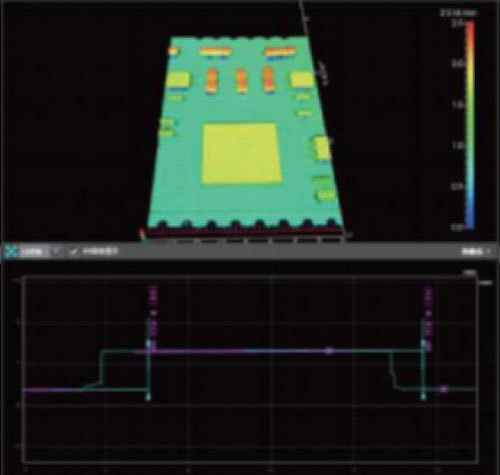Select the middle orange component on the board
Screen dimensions: 500x475
click(241, 80)
